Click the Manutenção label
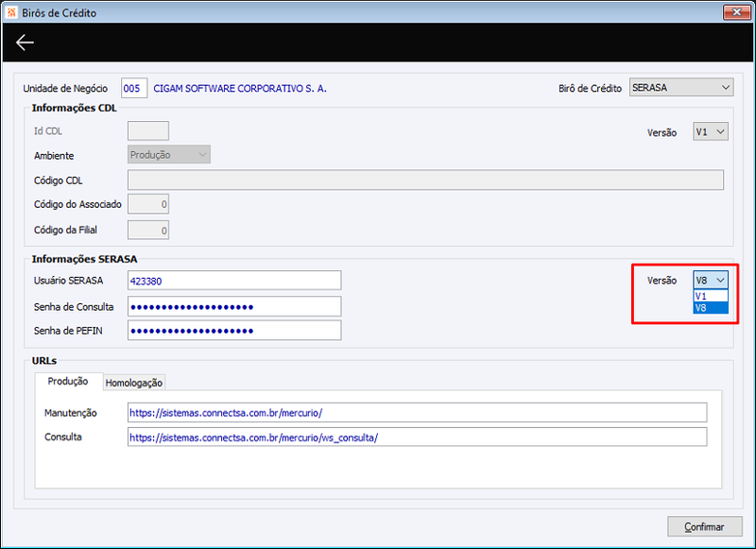The width and height of the screenshot is (756, 549). [71, 413]
